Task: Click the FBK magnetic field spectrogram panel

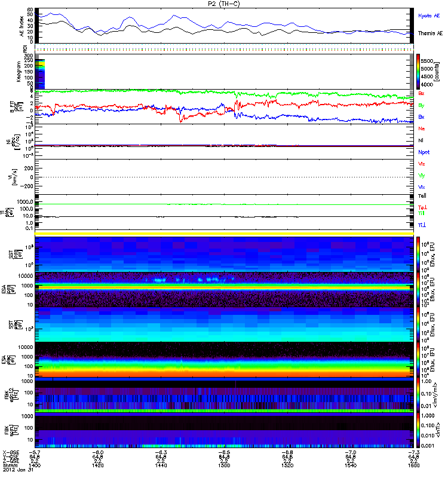Action: (x=224, y=430)
